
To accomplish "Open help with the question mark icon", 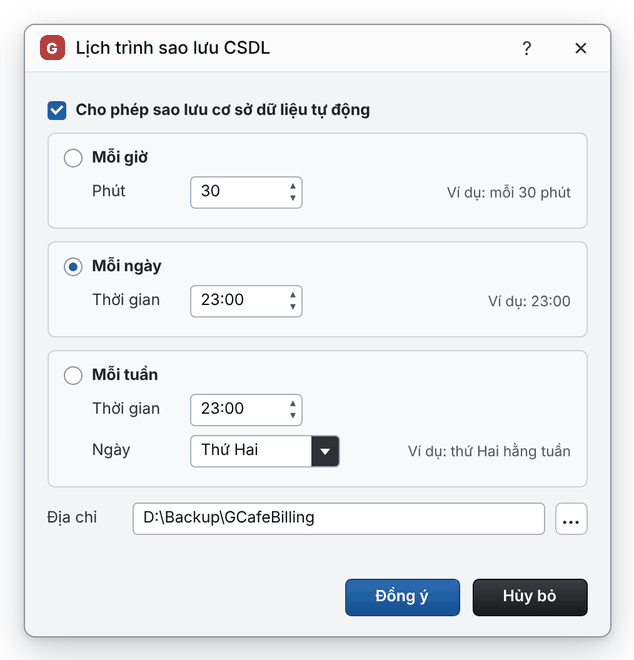I will [x=526, y=48].
